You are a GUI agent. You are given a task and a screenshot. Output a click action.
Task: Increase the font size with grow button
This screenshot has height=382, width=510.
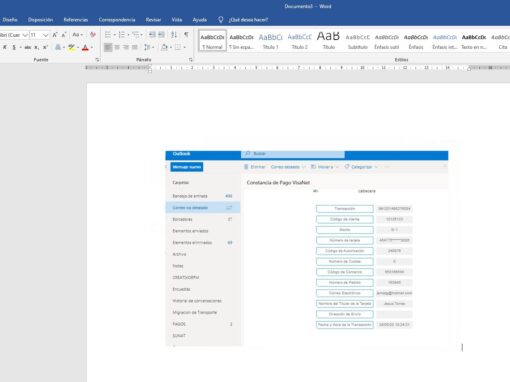(55, 35)
